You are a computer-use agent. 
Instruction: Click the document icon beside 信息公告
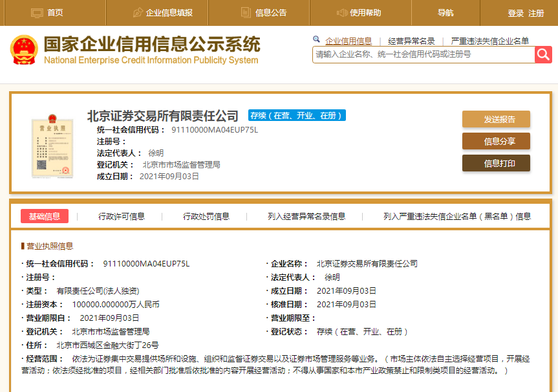click(246, 12)
